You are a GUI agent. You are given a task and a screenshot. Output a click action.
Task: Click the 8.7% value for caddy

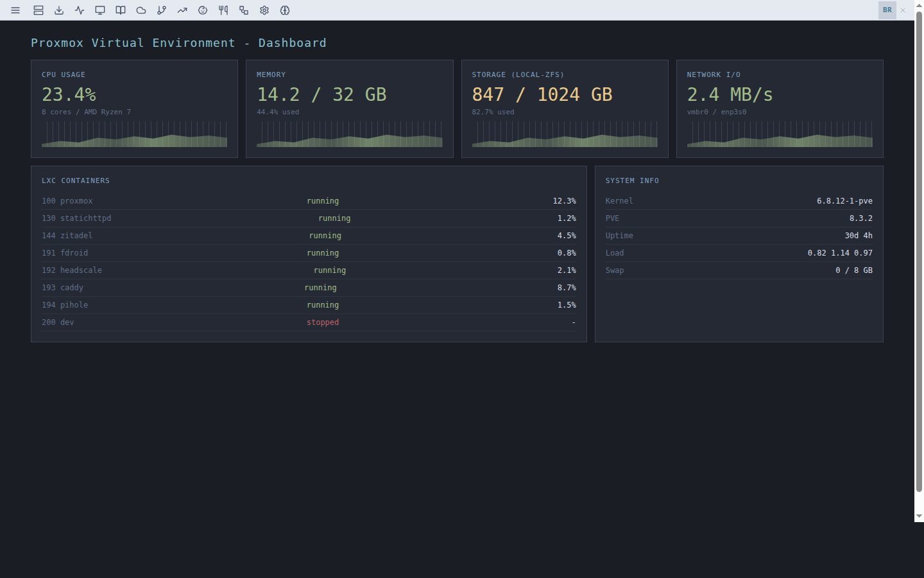coord(567,288)
